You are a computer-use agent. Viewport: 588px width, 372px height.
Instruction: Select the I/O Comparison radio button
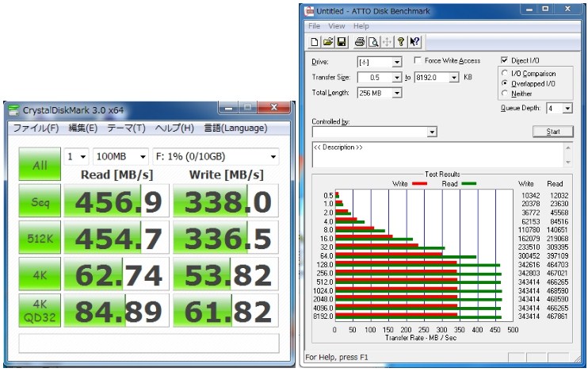point(505,73)
